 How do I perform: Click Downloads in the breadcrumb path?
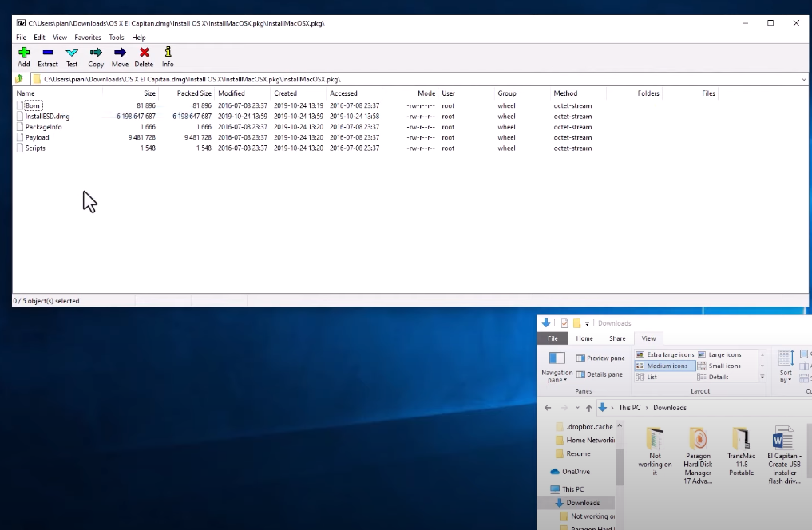tap(670, 408)
